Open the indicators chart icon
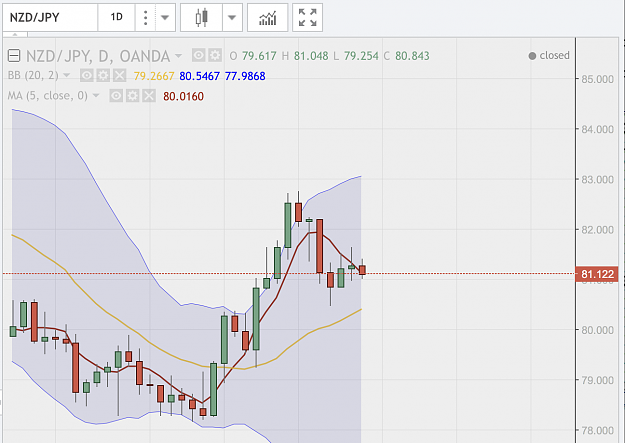Image resolution: width=625 pixels, height=443 pixels. pyautogui.click(x=267, y=18)
